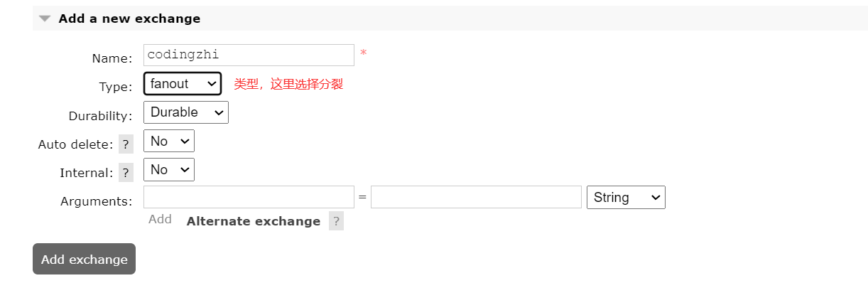The image size is (868, 288).
Task: Open the String argument type dropdown
Action: click(626, 198)
